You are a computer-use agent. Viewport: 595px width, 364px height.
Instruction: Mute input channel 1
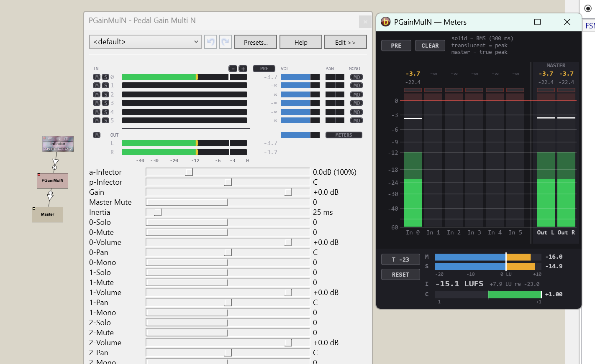click(97, 85)
